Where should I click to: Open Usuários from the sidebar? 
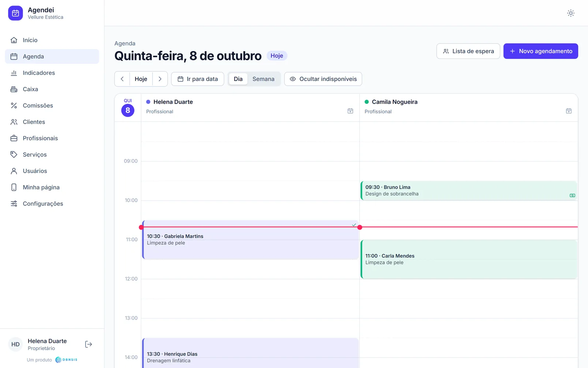(x=52, y=171)
